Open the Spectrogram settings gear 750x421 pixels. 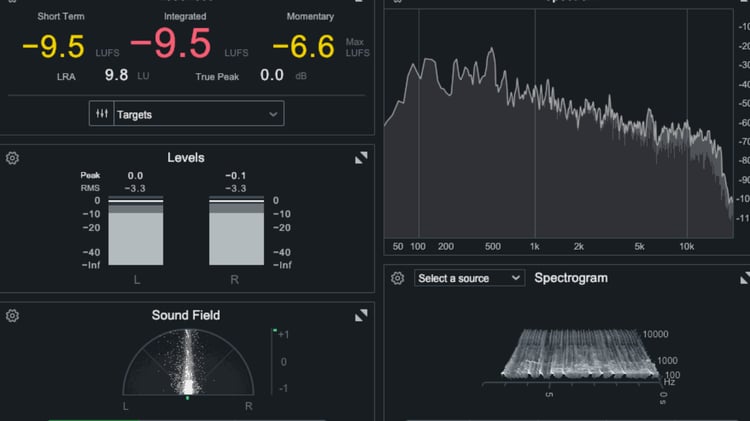coord(397,278)
